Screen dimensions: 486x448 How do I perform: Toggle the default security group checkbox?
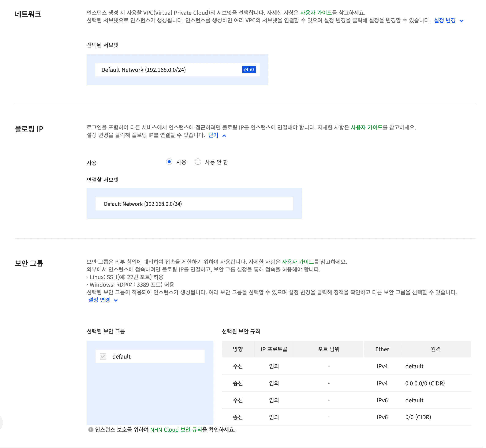coord(103,356)
